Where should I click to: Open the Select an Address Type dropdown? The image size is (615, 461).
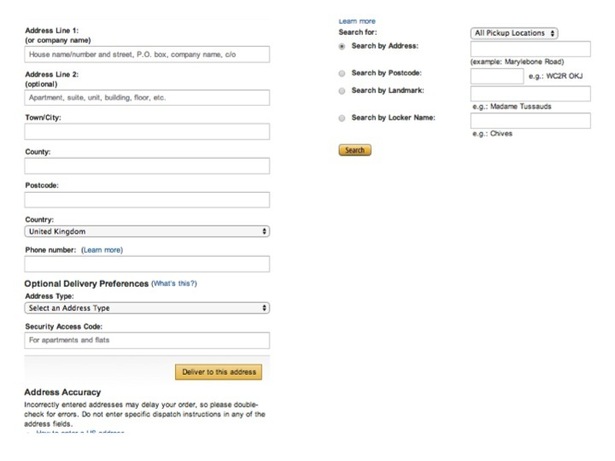coord(147,308)
